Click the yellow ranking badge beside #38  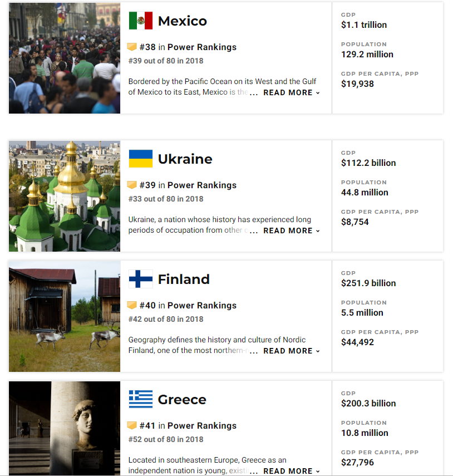coord(132,47)
